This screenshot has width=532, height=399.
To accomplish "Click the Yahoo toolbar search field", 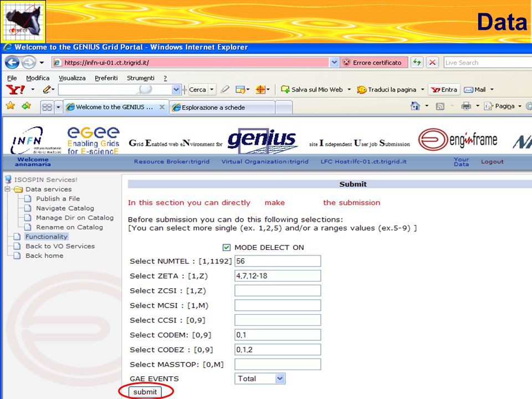I will click(x=115, y=90).
